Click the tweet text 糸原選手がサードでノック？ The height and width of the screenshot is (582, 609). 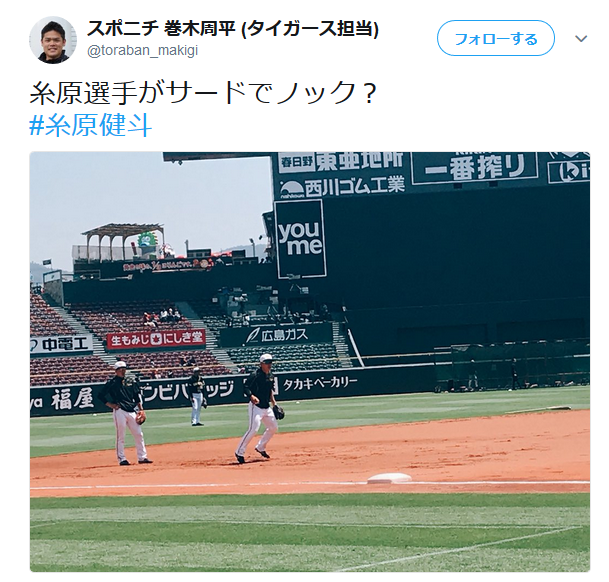click(x=203, y=92)
